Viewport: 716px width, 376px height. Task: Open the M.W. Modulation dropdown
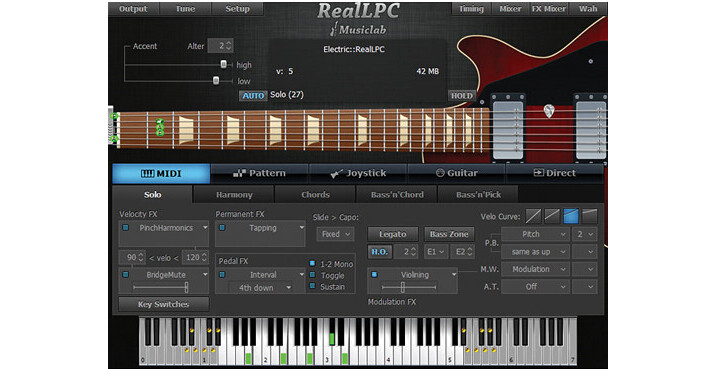pos(535,269)
